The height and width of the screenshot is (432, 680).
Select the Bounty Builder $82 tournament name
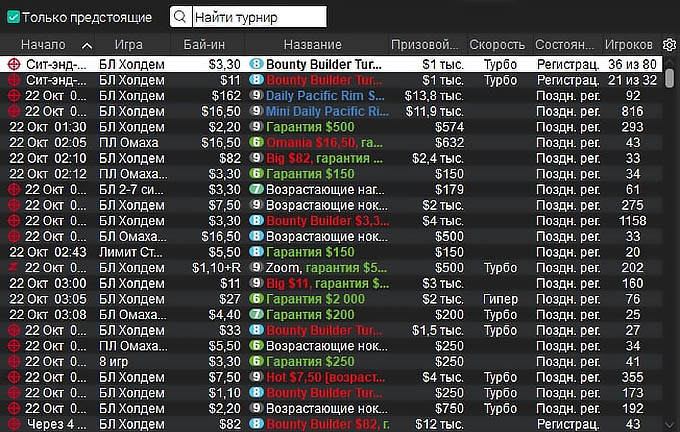(x=327, y=424)
